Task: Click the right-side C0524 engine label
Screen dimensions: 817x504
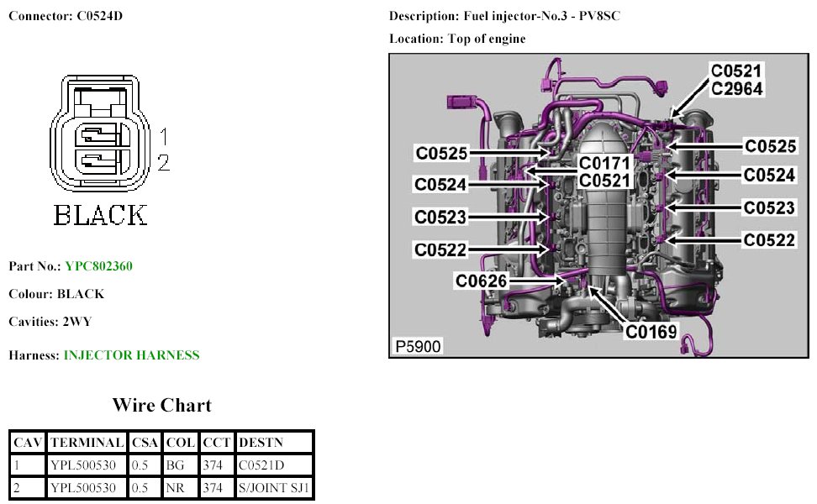Action: (x=770, y=175)
